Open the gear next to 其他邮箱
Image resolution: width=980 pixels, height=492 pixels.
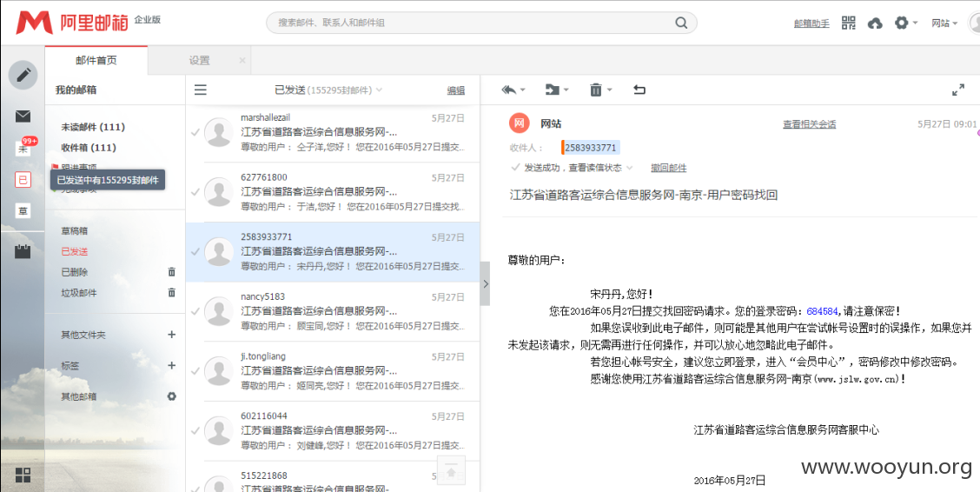click(x=172, y=396)
